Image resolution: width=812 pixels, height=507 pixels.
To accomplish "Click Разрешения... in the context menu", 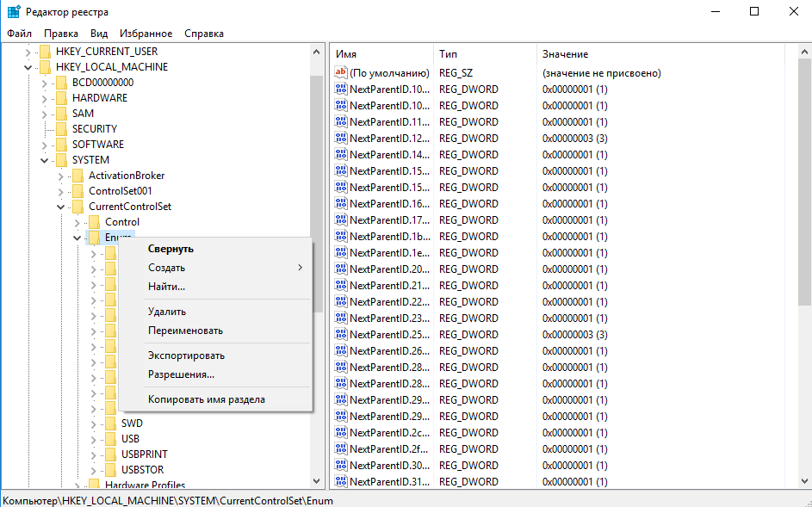I will pyautogui.click(x=181, y=374).
